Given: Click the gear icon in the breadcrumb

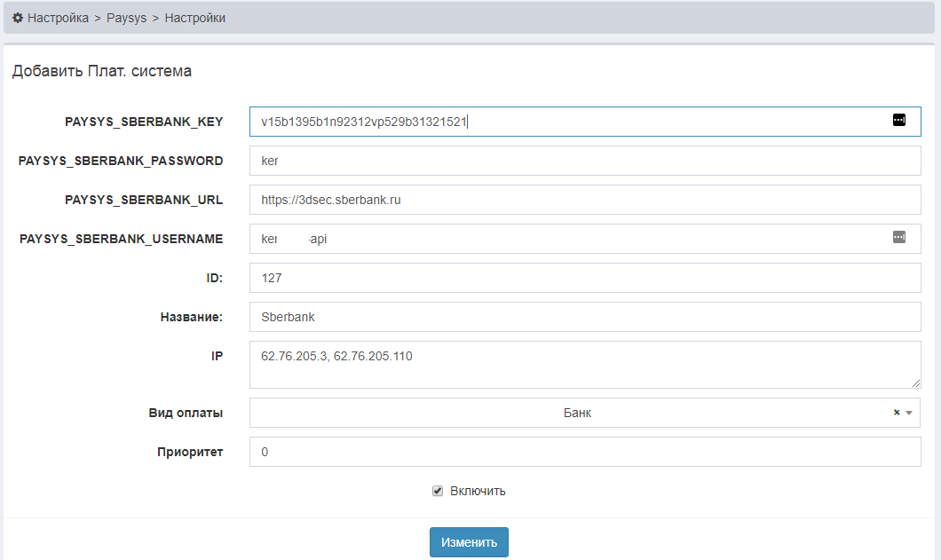Looking at the screenshot, I should pos(18,18).
